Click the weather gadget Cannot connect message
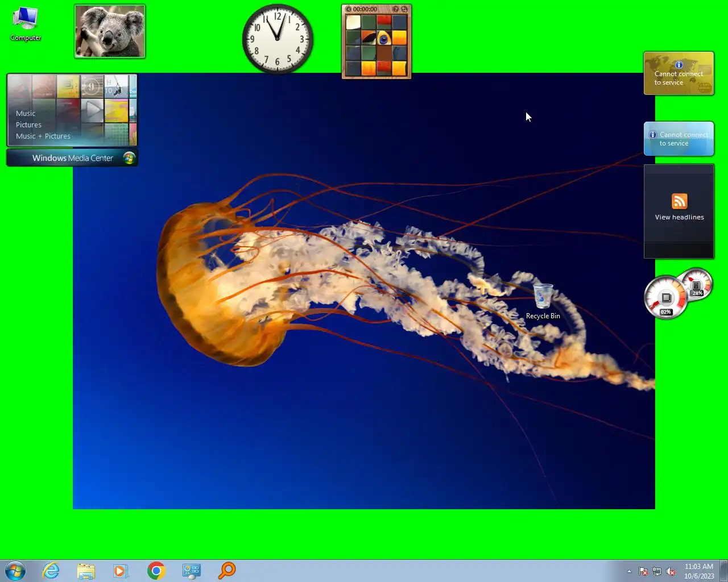Image resolution: width=728 pixels, height=582 pixels. pos(684,139)
